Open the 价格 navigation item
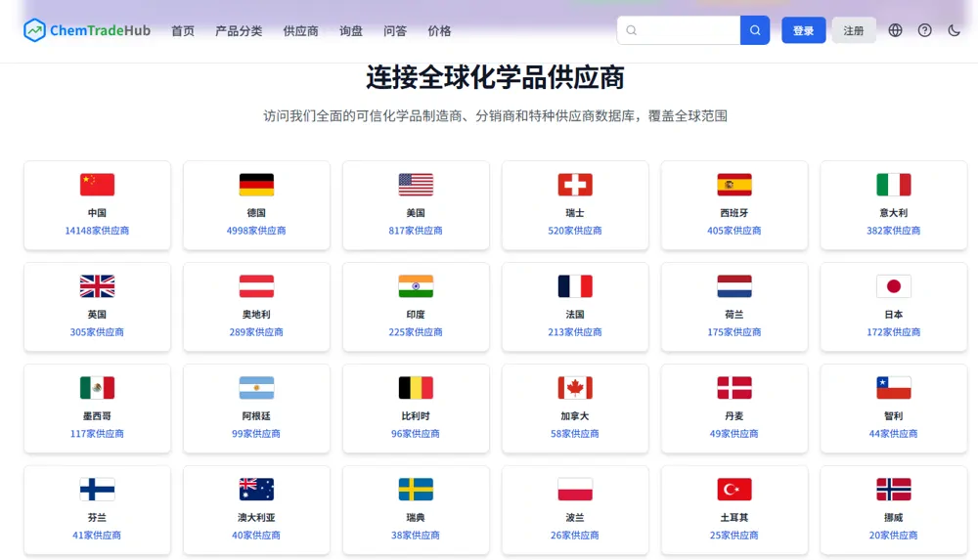 click(x=439, y=31)
